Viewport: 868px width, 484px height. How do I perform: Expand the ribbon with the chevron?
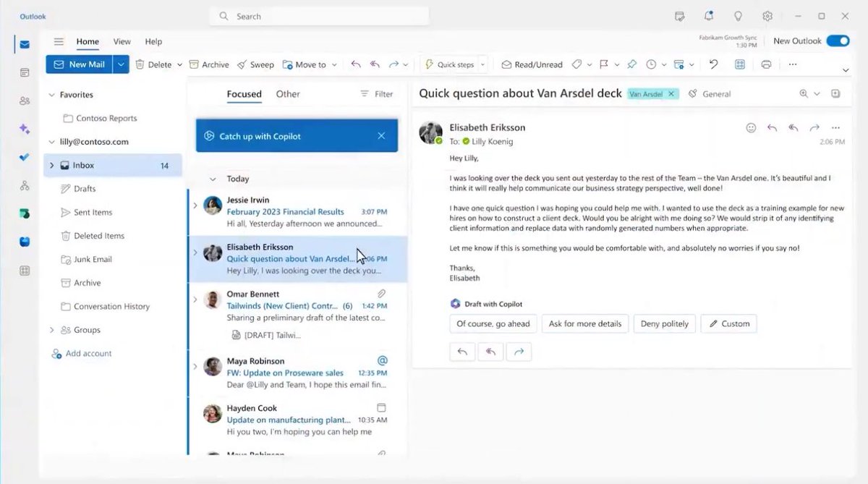click(846, 70)
